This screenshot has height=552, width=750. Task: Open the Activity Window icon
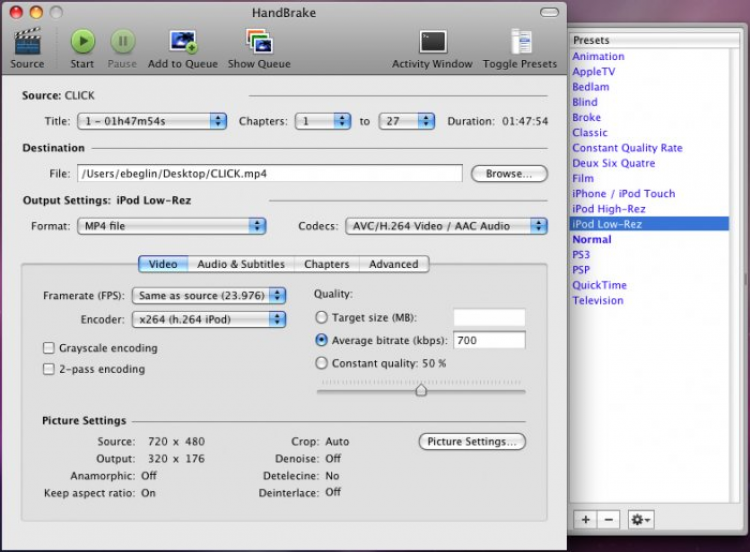click(x=432, y=42)
